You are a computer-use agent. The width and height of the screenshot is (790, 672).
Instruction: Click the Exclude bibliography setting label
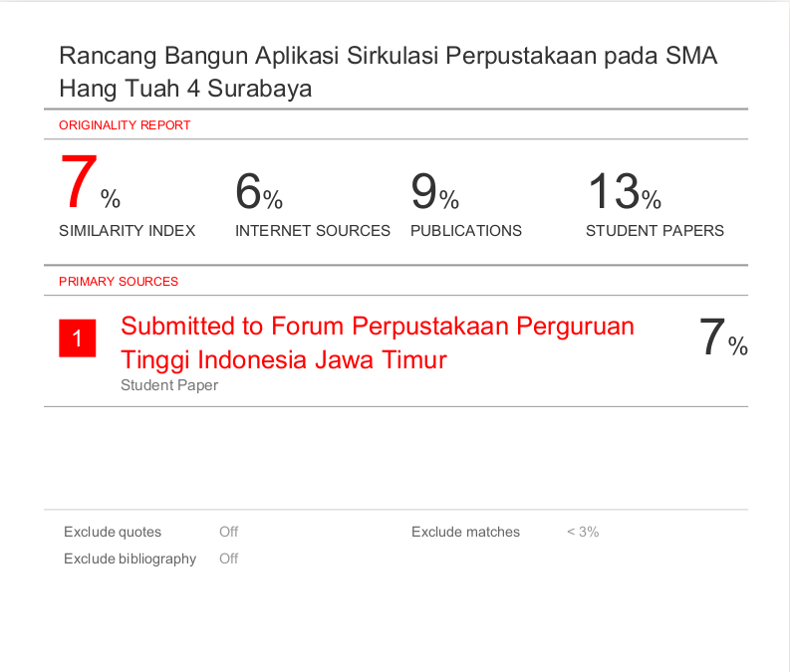click(x=130, y=559)
